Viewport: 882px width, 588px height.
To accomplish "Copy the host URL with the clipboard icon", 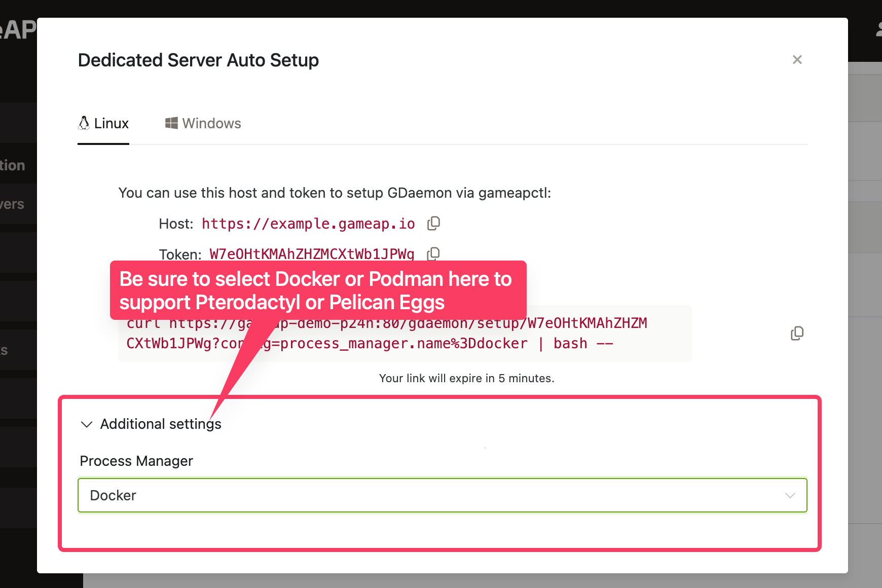I will pos(433,223).
